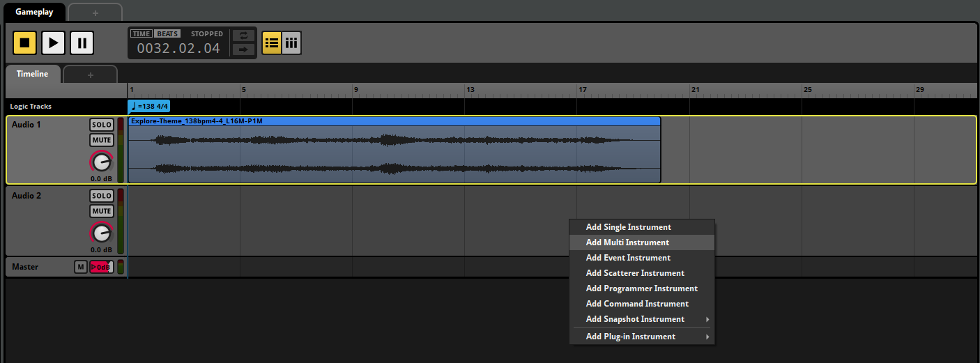Start playback with the Play button
The image size is (980, 363).
pyautogui.click(x=53, y=43)
